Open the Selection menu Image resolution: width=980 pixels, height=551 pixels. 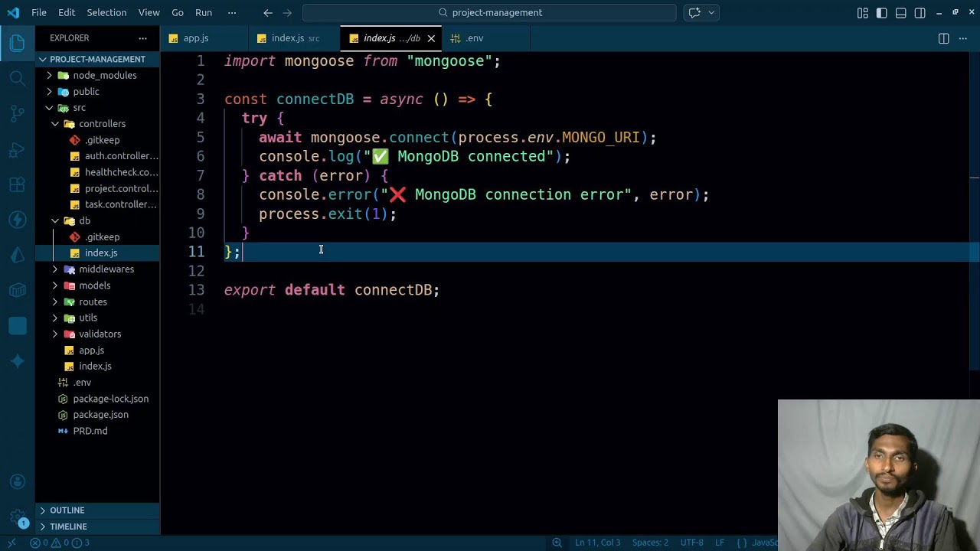pyautogui.click(x=106, y=12)
